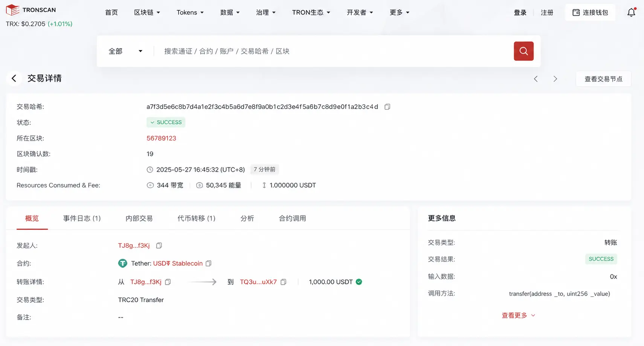The width and height of the screenshot is (644, 346).
Task: Click the 输入数据 value 0x
Action: coord(613,277)
